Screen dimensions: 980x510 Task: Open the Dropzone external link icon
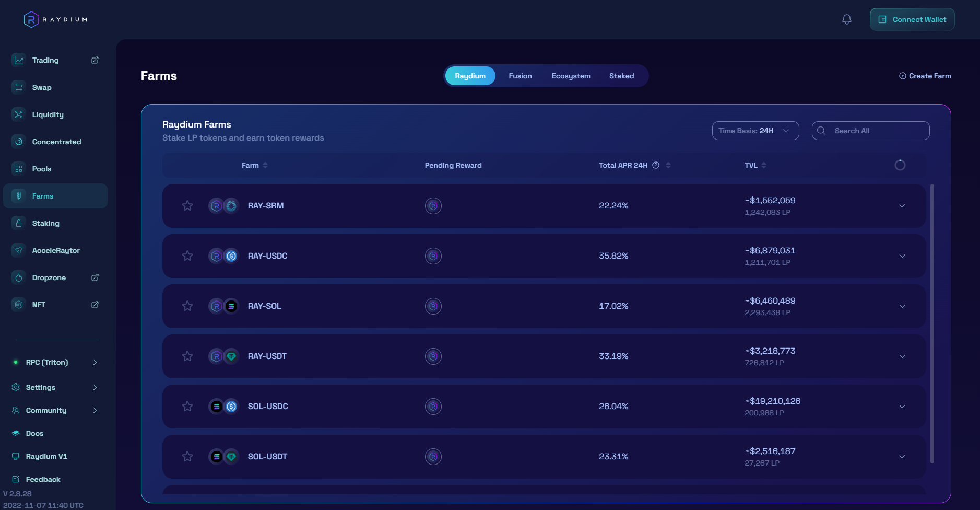coord(95,277)
